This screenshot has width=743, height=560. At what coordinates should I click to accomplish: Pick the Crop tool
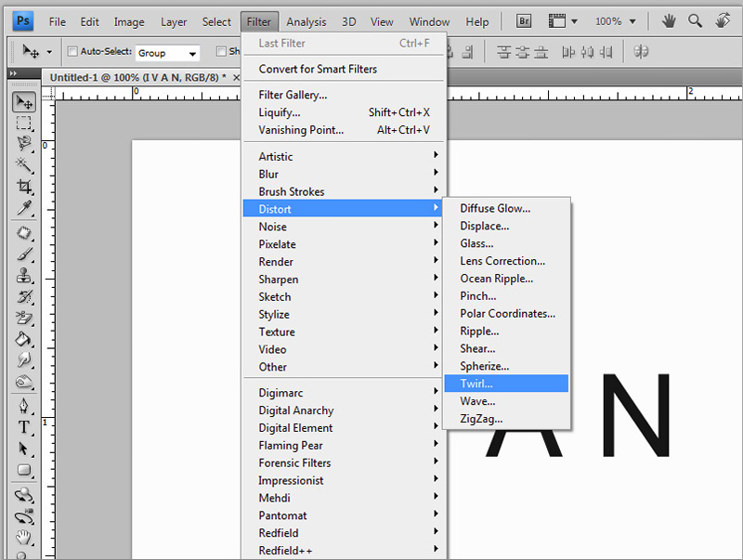[24, 186]
